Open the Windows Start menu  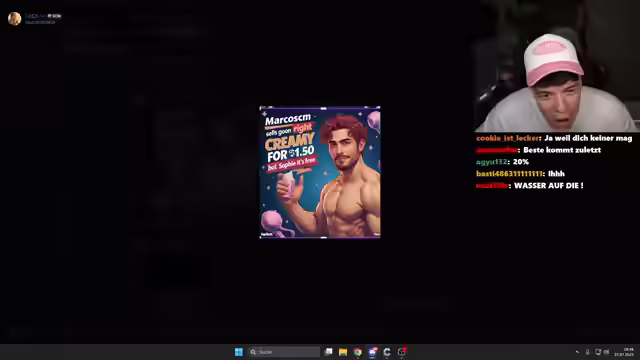pyautogui.click(x=239, y=352)
